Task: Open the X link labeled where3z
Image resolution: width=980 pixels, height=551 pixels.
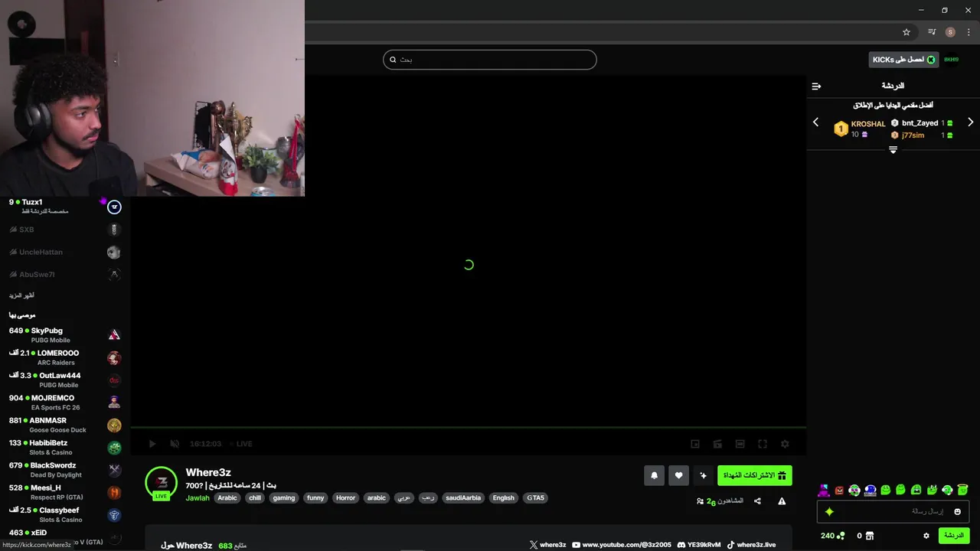Action: (x=547, y=545)
